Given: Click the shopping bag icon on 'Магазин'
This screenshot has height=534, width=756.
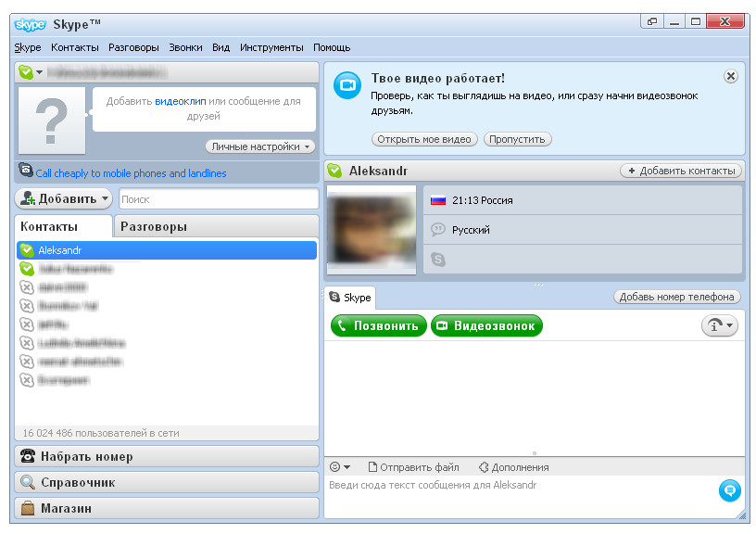Looking at the screenshot, I should [28, 508].
